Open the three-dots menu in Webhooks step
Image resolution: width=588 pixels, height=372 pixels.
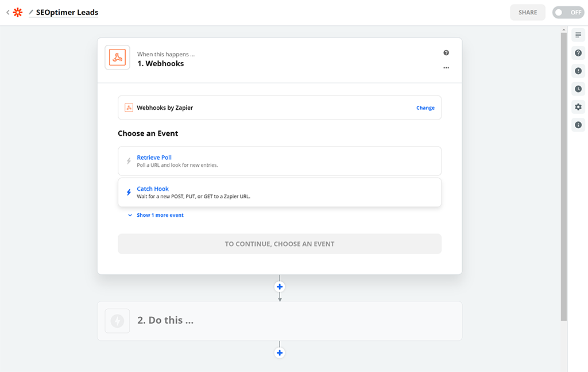(446, 68)
